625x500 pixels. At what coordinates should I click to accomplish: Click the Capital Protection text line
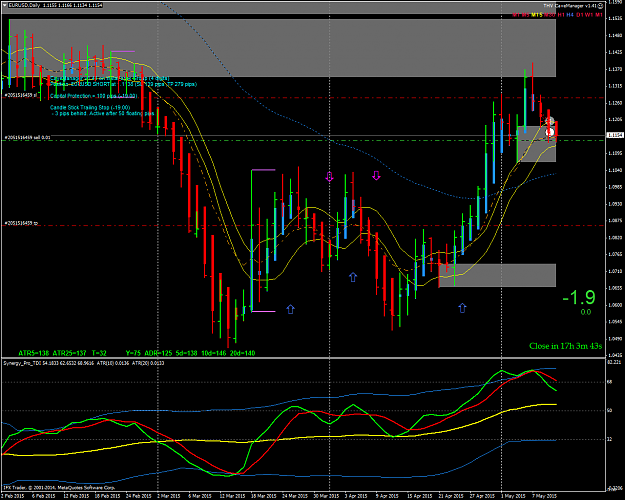pos(93,96)
